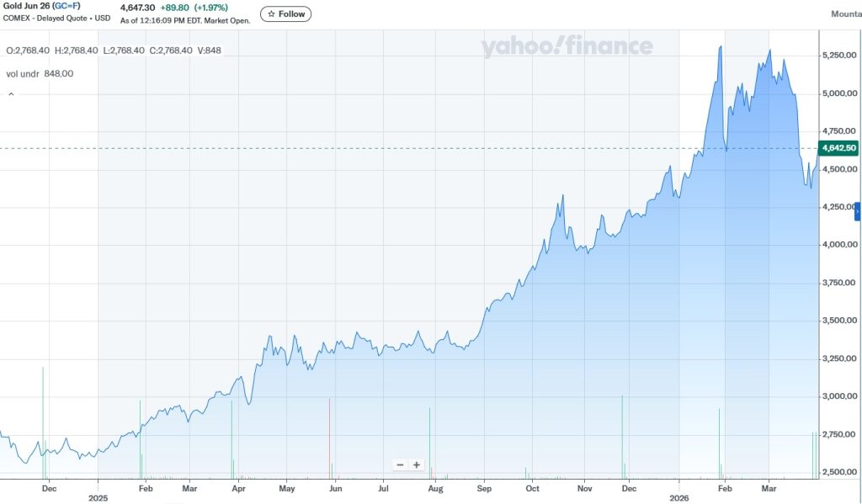Click the 3,000.00 price axis label
The width and height of the screenshot is (862, 504).
838,396
